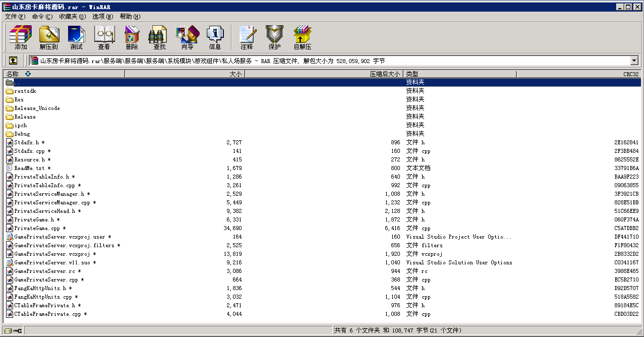The image size is (644, 337).
Task: Select the ReadMe.txt file row
Action: [29, 168]
